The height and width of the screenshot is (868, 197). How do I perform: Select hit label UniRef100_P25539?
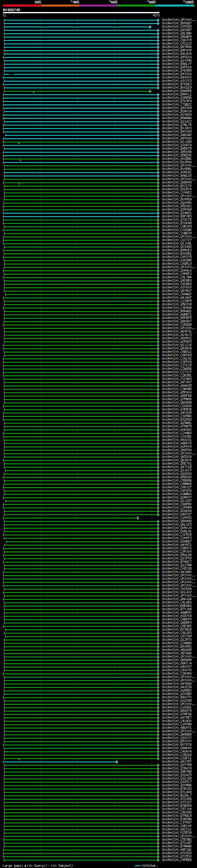click(177, 833)
